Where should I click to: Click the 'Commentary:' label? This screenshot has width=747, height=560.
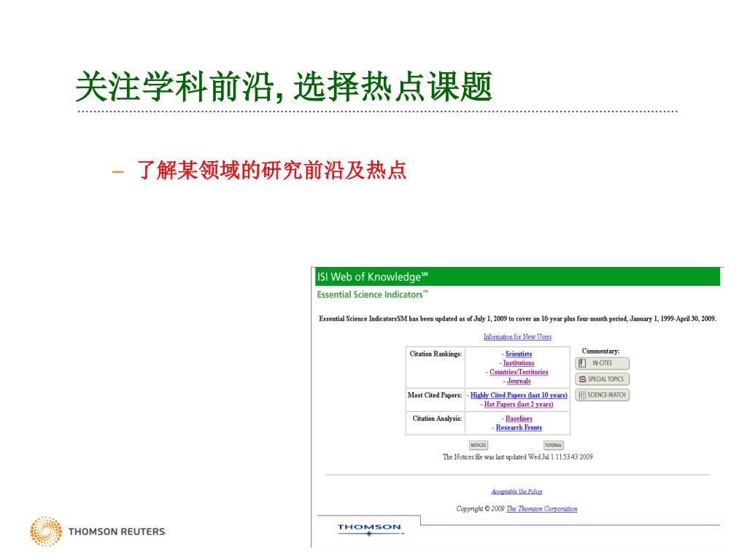click(601, 351)
